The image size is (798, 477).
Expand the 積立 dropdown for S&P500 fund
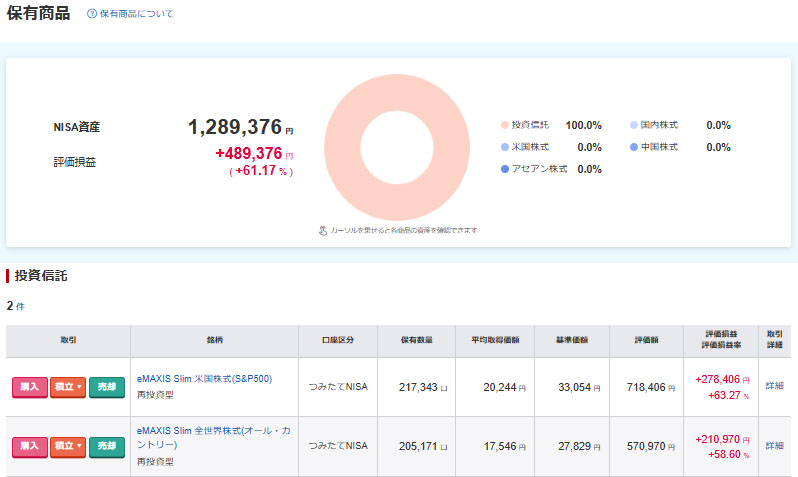[x=67, y=387]
